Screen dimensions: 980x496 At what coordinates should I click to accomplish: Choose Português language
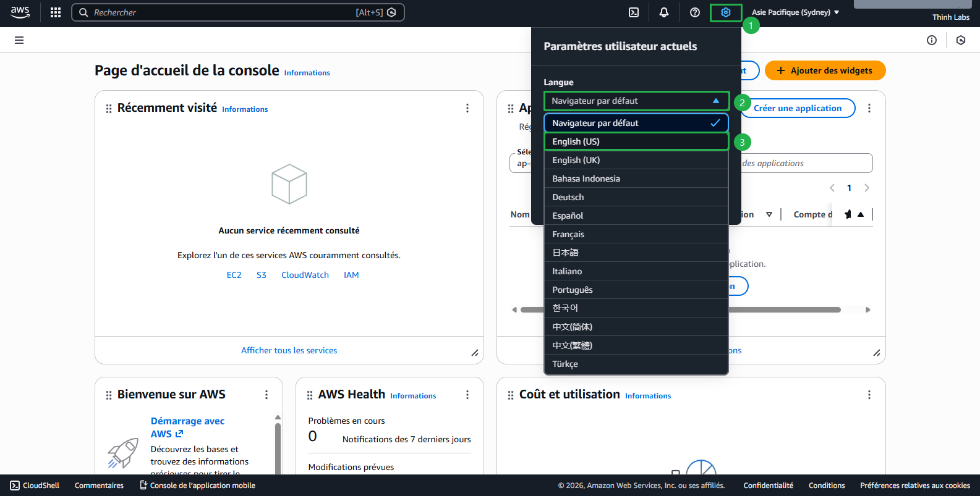tap(636, 290)
